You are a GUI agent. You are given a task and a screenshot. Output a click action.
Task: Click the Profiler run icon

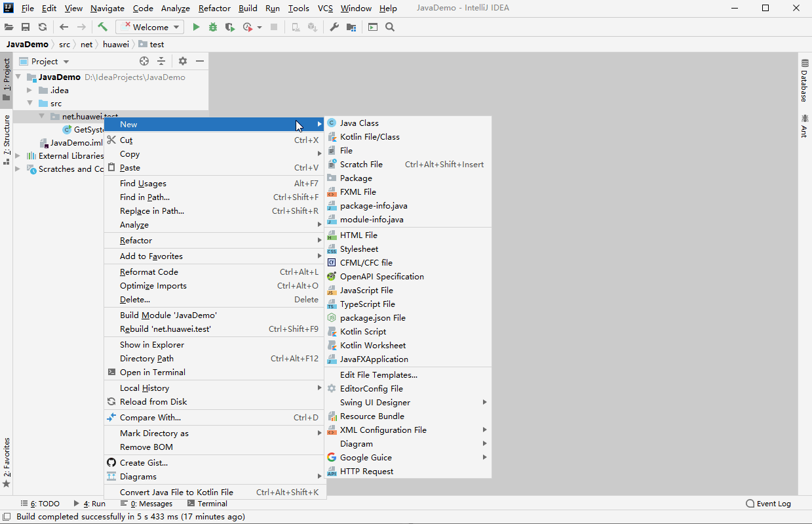[247, 27]
